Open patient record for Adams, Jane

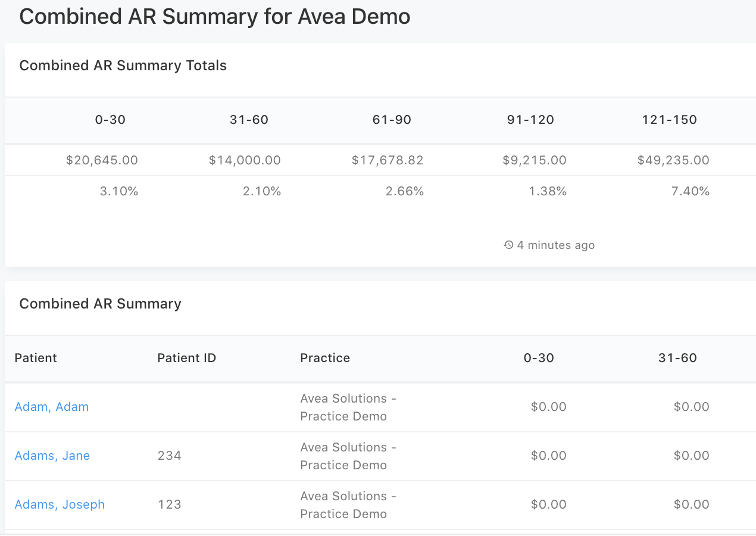[52, 456]
